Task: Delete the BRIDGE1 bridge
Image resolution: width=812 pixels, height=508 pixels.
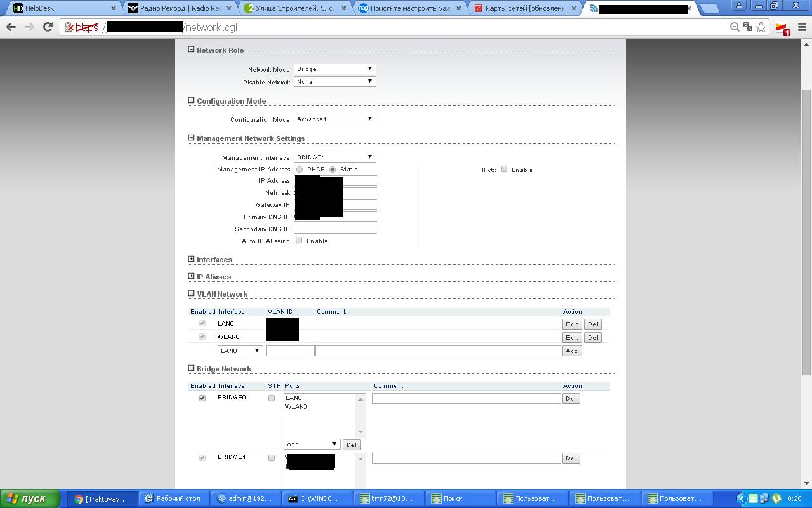Action: pos(571,458)
